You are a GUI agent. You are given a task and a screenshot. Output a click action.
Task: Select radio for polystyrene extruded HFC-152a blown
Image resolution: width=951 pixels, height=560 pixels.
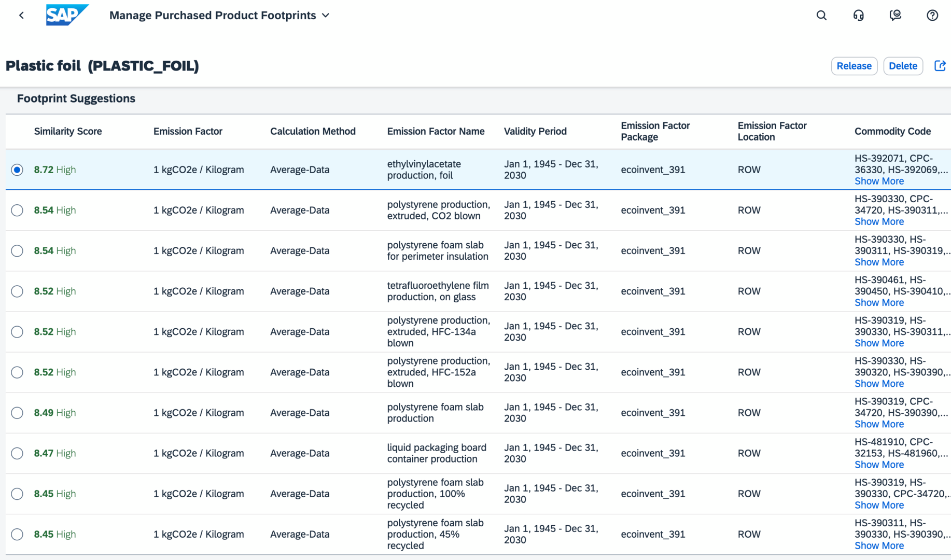[17, 372]
